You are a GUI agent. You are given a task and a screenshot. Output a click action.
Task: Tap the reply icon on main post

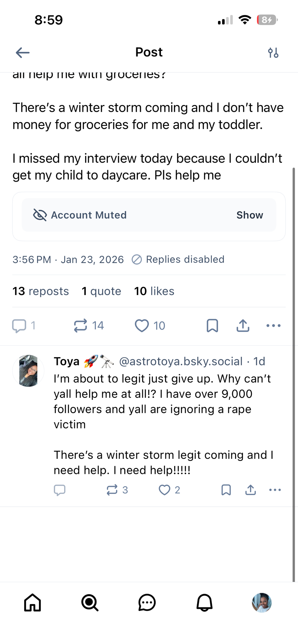[19, 326]
